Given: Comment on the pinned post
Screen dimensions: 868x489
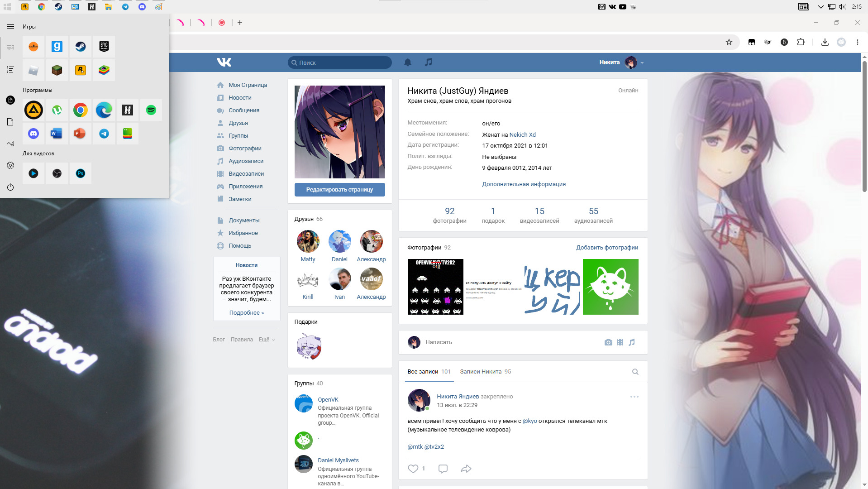Looking at the screenshot, I should click(443, 469).
